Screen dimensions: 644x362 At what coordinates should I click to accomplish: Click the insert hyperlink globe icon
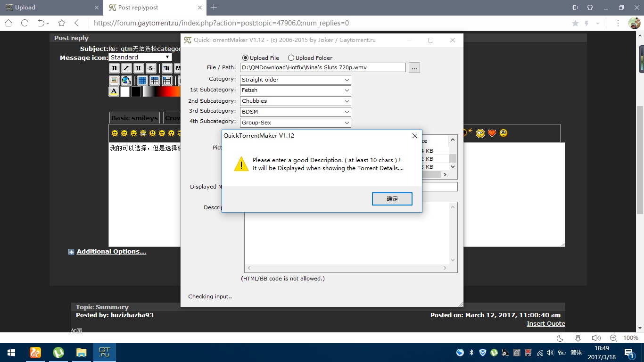tap(126, 81)
